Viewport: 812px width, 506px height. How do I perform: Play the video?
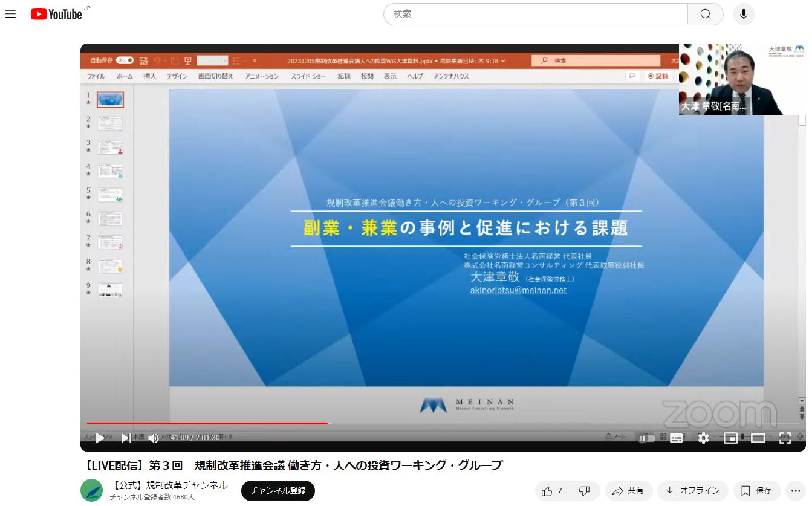tap(100, 438)
